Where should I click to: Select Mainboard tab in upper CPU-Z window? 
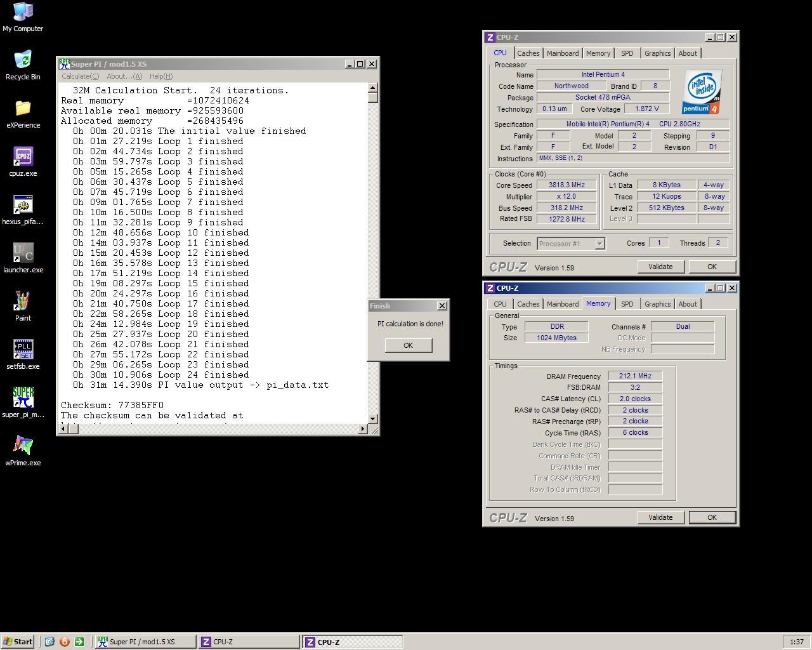point(563,53)
